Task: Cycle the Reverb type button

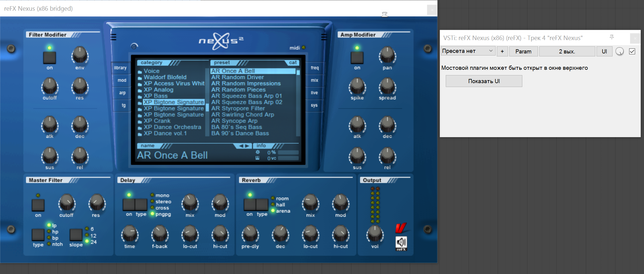Action: [x=262, y=204]
